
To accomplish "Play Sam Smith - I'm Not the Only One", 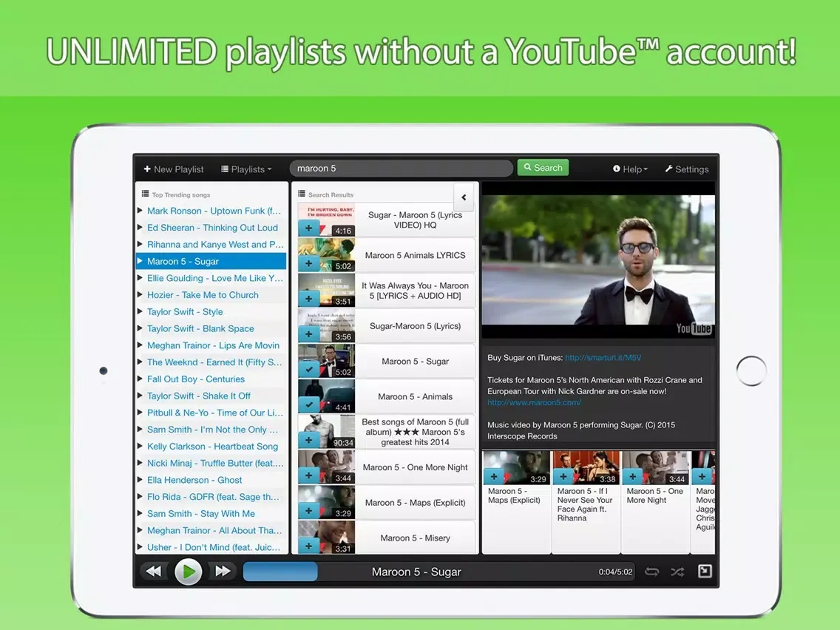I will (x=211, y=430).
